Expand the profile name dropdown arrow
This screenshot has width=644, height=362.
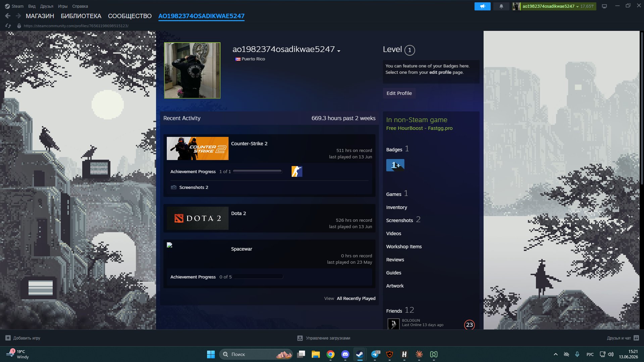(x=339, y=51)
